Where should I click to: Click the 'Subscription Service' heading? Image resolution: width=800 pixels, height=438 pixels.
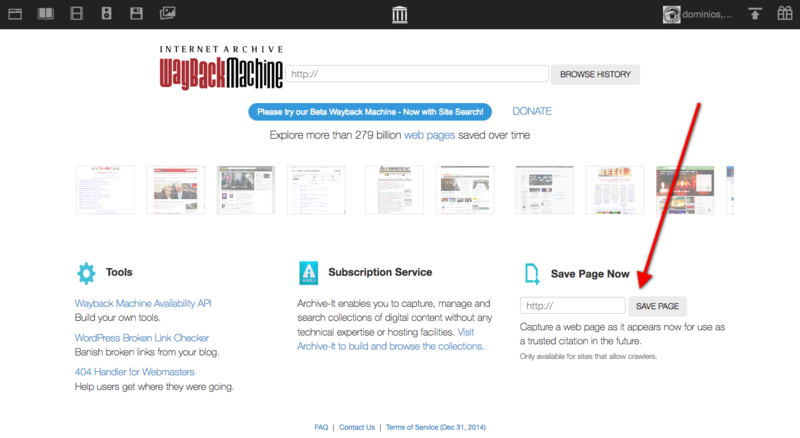380,272
